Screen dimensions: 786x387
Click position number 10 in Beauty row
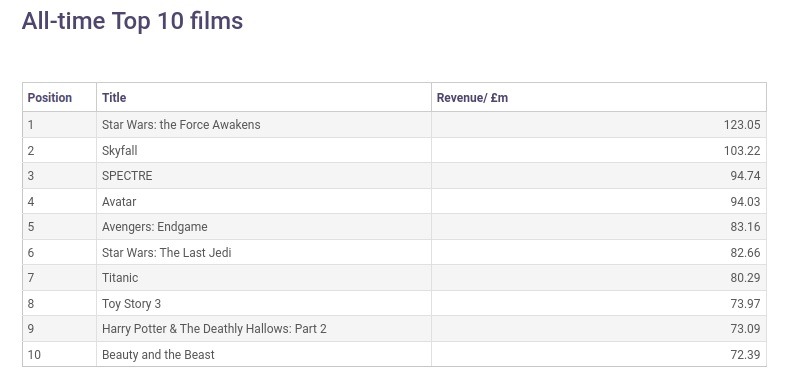(34, 355)
